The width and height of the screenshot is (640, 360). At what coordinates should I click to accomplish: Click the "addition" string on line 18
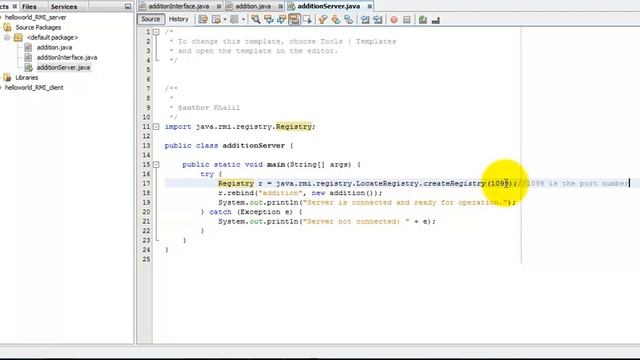280,193
